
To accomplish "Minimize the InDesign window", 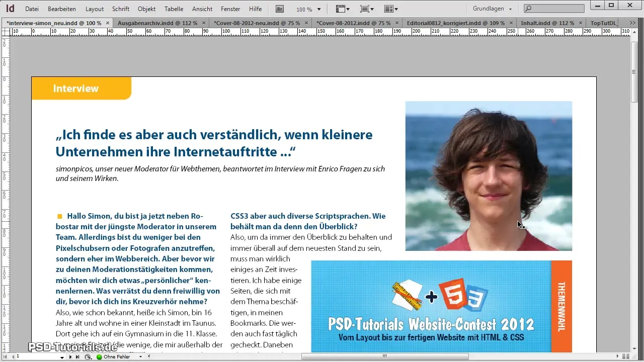I will pyautogui.click(x=597, y=6).
